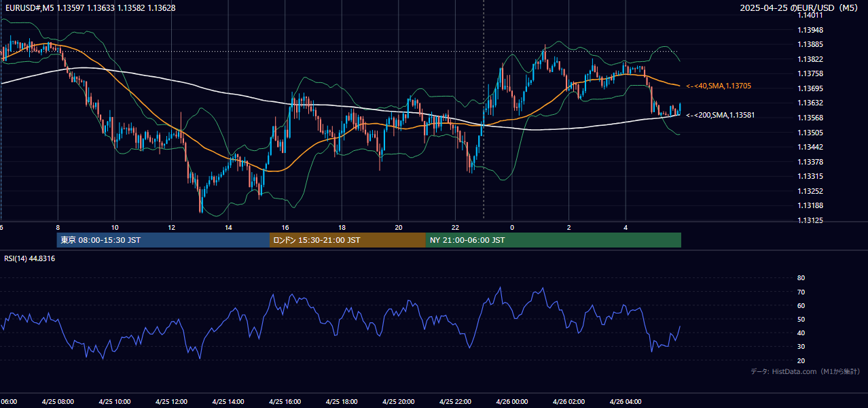
Task: Click price axis value 1.13378
Action: pos(811,162)
